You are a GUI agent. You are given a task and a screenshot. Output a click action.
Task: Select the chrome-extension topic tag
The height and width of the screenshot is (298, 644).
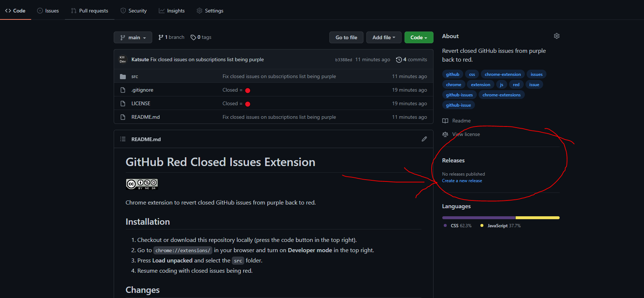click(x=503, y=74)
